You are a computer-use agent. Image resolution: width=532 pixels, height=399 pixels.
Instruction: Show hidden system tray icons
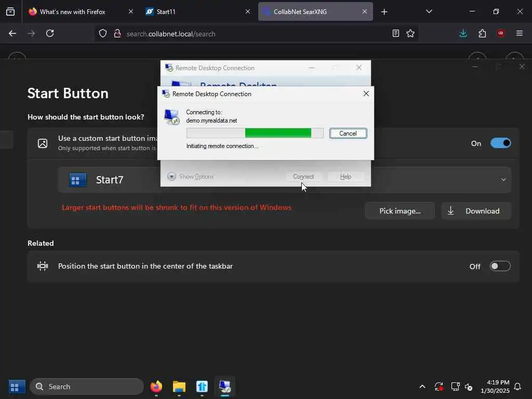(x=422, y=387)
